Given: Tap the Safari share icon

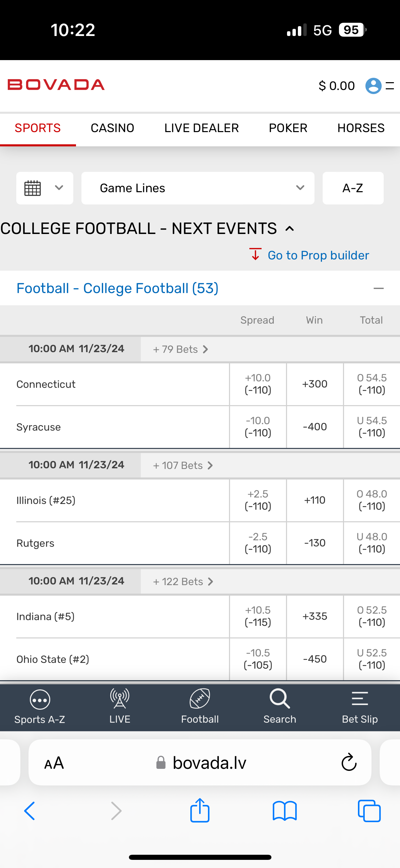Looking at the screenshot, I should (200, 810).
